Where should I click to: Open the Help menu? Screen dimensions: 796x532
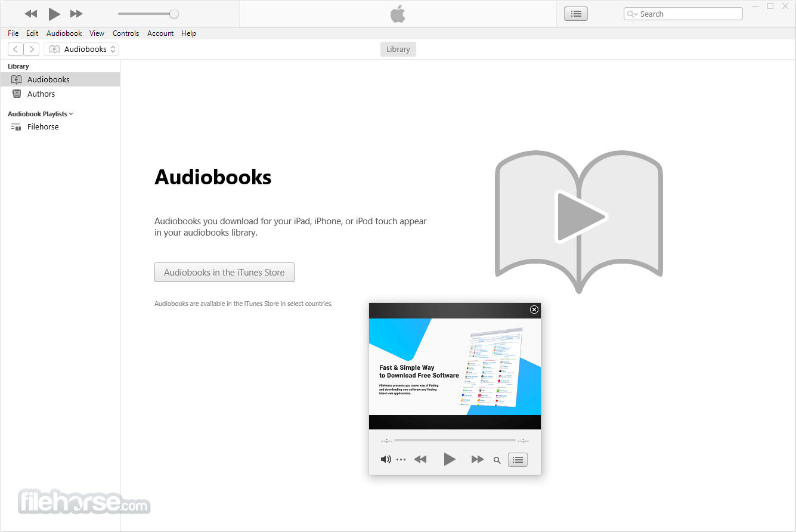(x=188, y=33)
